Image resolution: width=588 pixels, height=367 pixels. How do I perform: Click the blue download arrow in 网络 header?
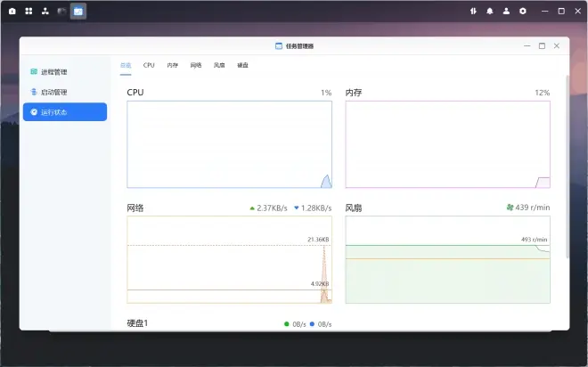tap(297, 208)
